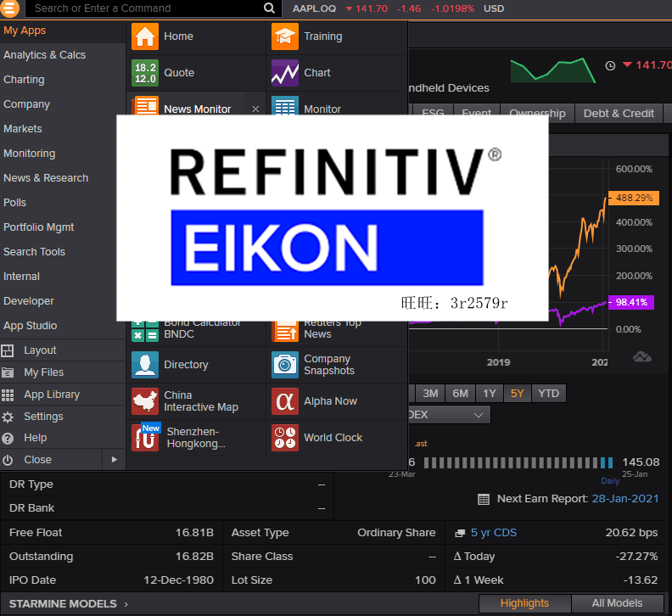
Task: Open the Quote app icon
Action: click(x=145, y=73)
